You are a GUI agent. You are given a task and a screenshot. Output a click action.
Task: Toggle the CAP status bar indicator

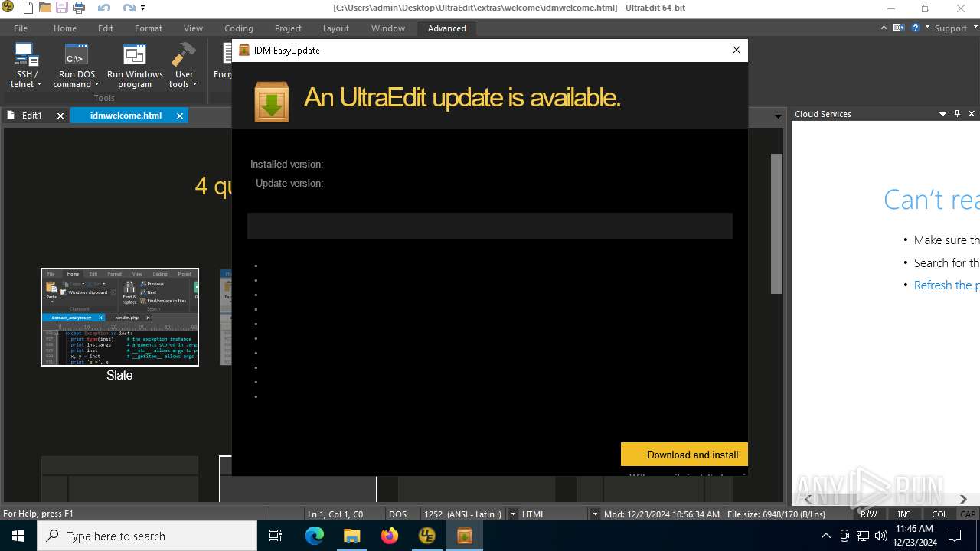968,514
